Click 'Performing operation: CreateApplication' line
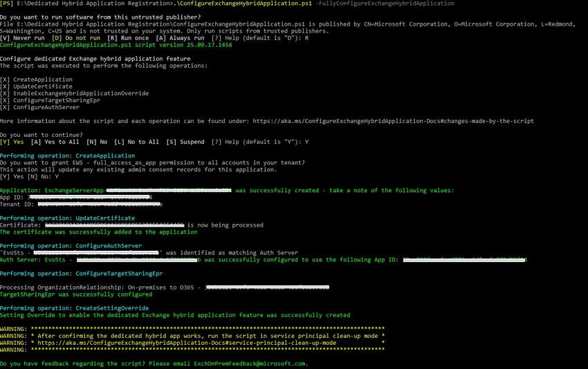 [68, 156]
